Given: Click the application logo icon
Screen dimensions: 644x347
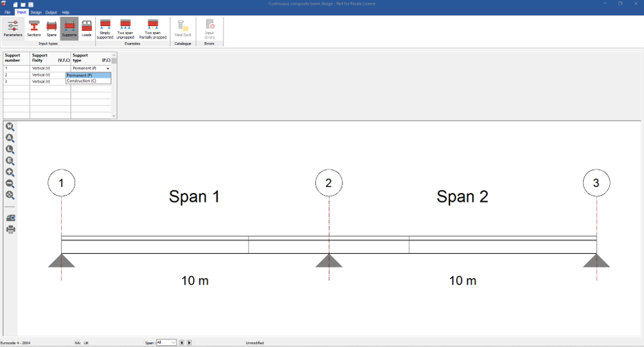Looking at the screenshot, I should click(3, 4).
